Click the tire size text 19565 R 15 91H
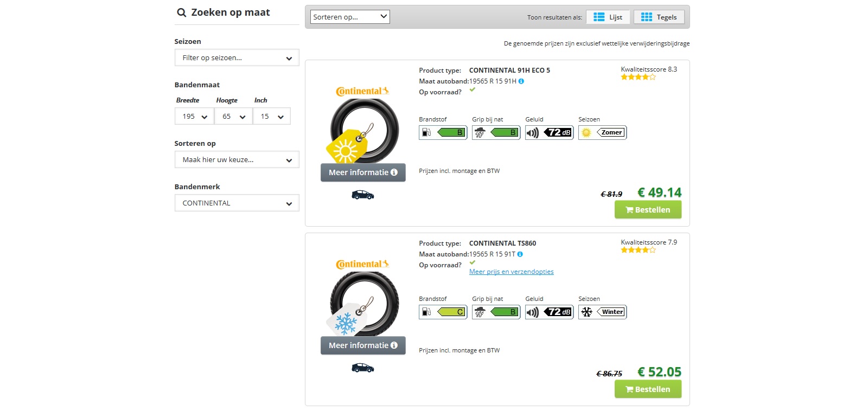868x411 pixels. [493, 81]
